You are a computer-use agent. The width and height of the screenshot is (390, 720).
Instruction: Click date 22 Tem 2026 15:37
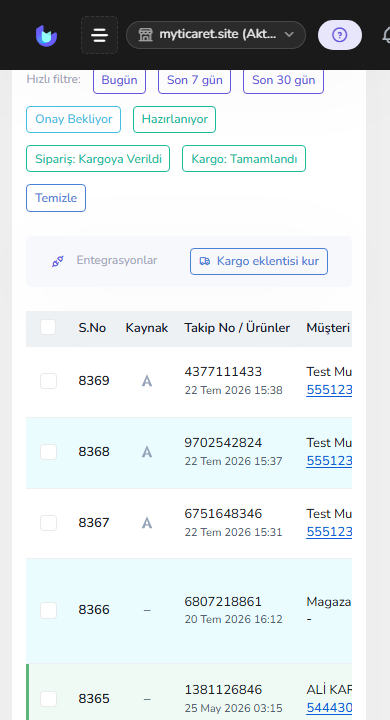[x=233, y=461]
